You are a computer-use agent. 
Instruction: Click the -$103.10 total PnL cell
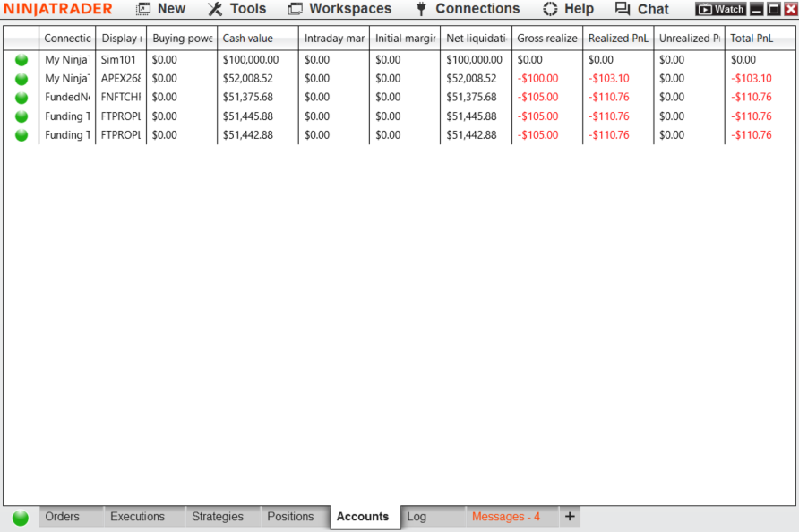pyautogui.click(x=760, y=79)
